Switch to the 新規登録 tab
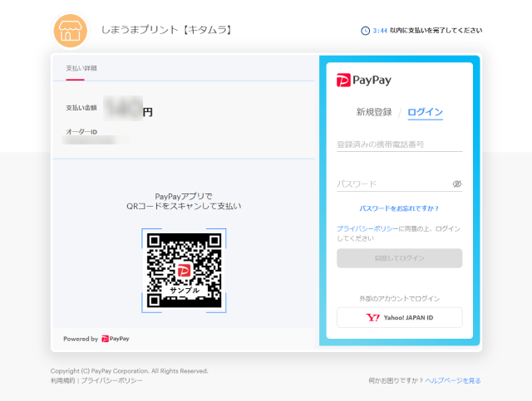Screen dimensions: 532x401 coord(374,112)
